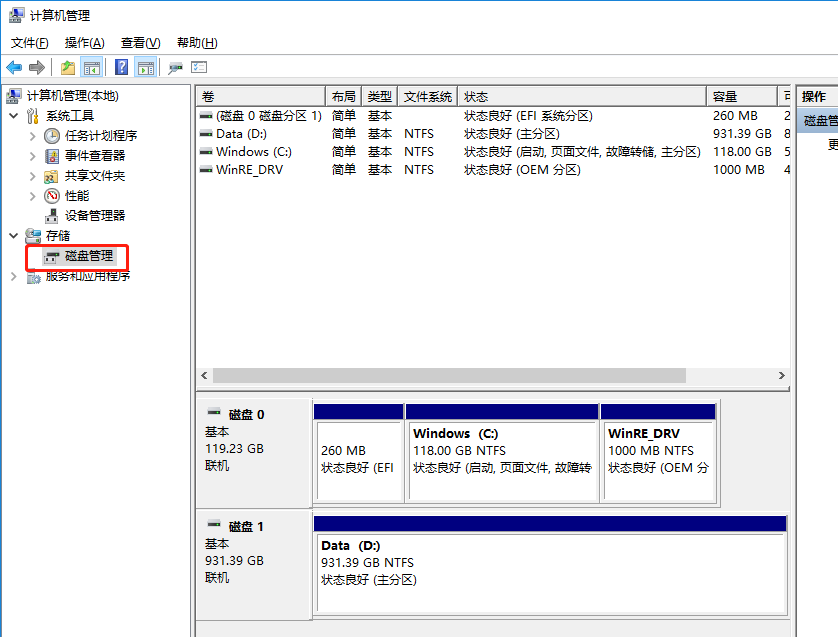This screenshot has height=637, width=838.
Task: Click the checklist properties toolbar icon
Action: [x=199, y=67]
